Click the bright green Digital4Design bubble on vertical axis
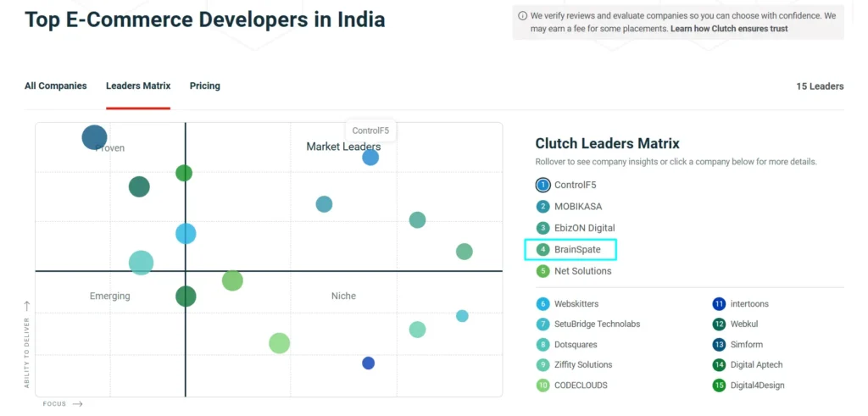 184,173
